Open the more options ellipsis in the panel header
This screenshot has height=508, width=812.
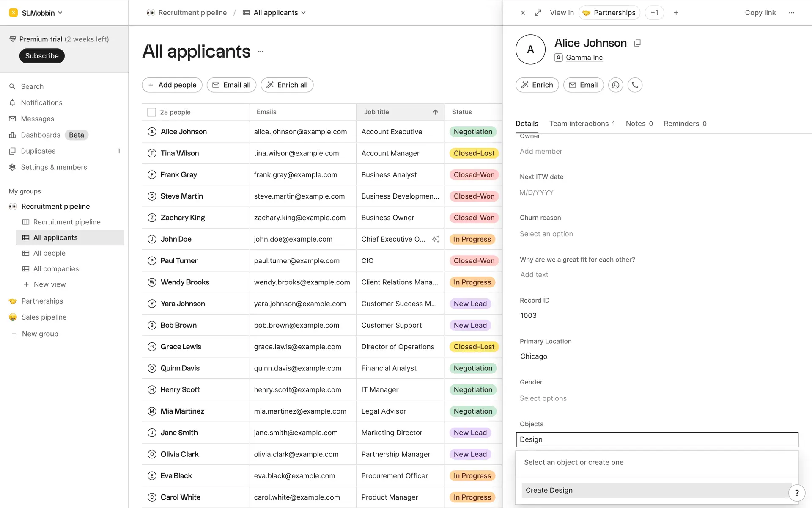(791, 13)
